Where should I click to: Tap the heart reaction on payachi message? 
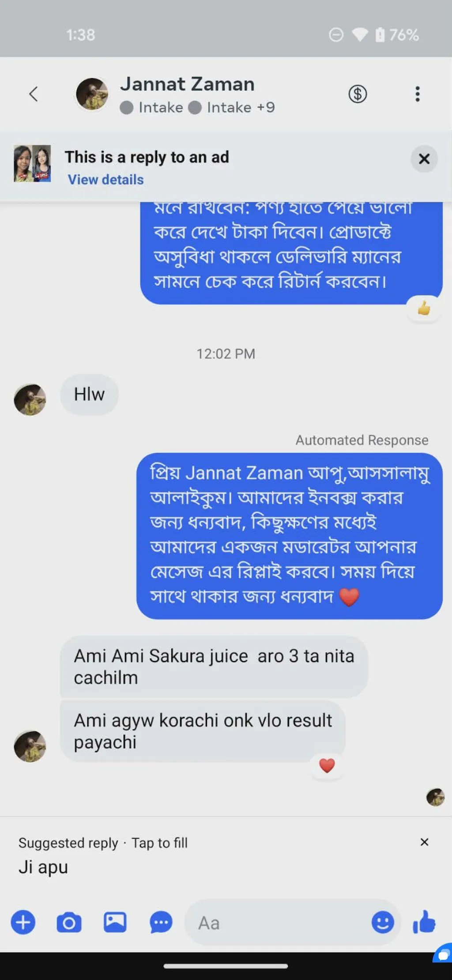(x=327, y=765)
